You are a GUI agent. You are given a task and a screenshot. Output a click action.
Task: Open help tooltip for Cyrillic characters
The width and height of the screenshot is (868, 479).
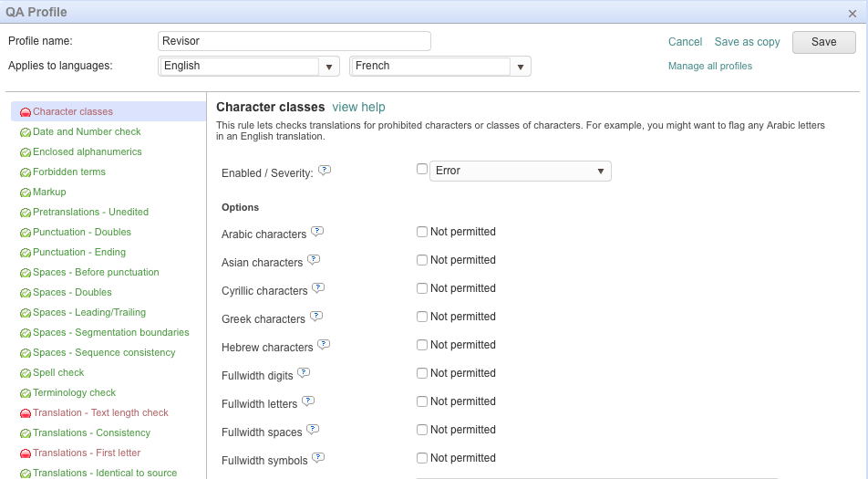[x=318, y=288]
